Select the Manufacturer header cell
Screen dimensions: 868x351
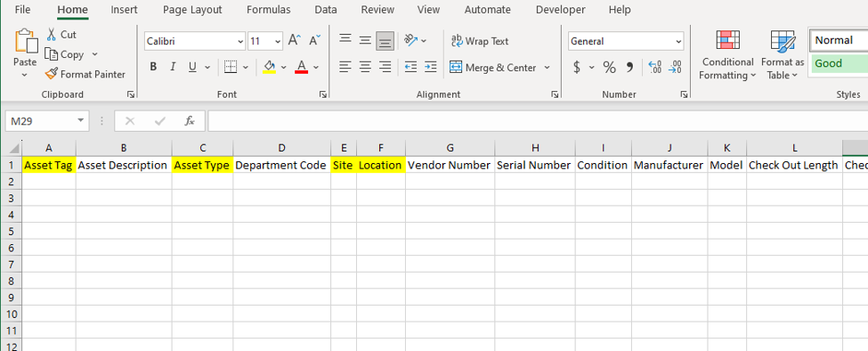click(x=669, y=165)
